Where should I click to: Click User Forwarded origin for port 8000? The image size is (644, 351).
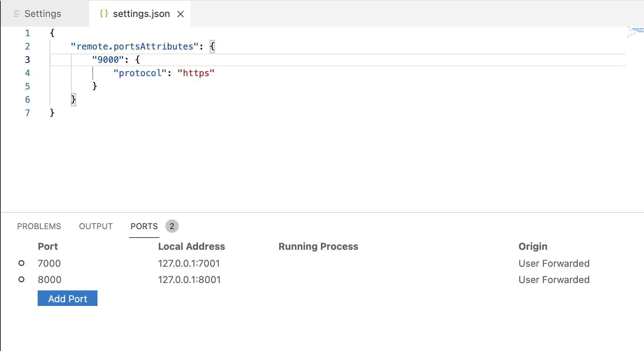click(x=554, y=280)
